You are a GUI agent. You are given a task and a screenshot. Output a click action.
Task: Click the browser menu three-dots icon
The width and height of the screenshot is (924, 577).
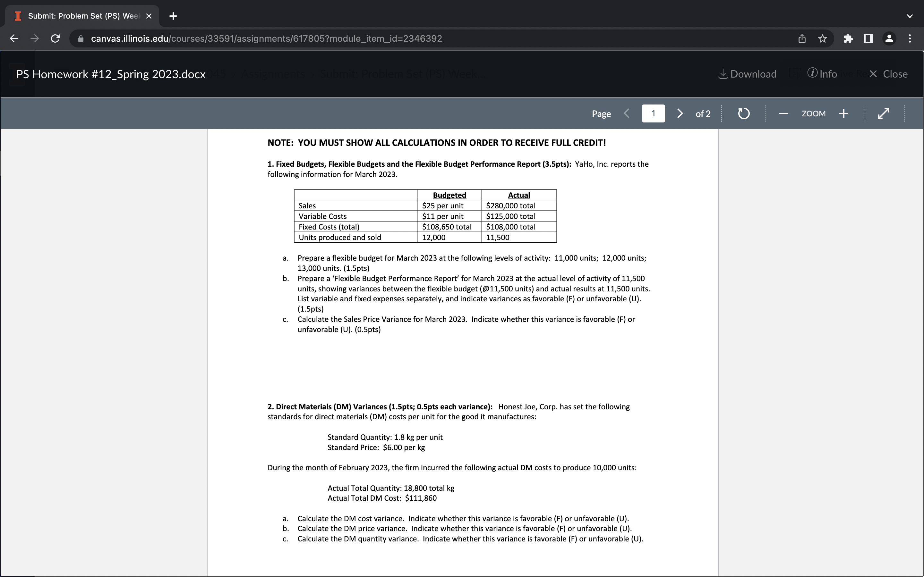point(911,38)
